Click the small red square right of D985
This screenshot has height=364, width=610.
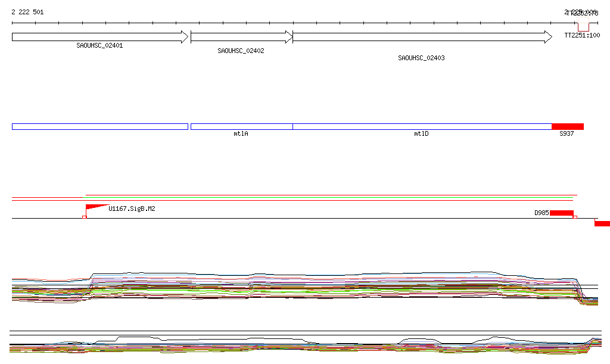pos(575,217)
